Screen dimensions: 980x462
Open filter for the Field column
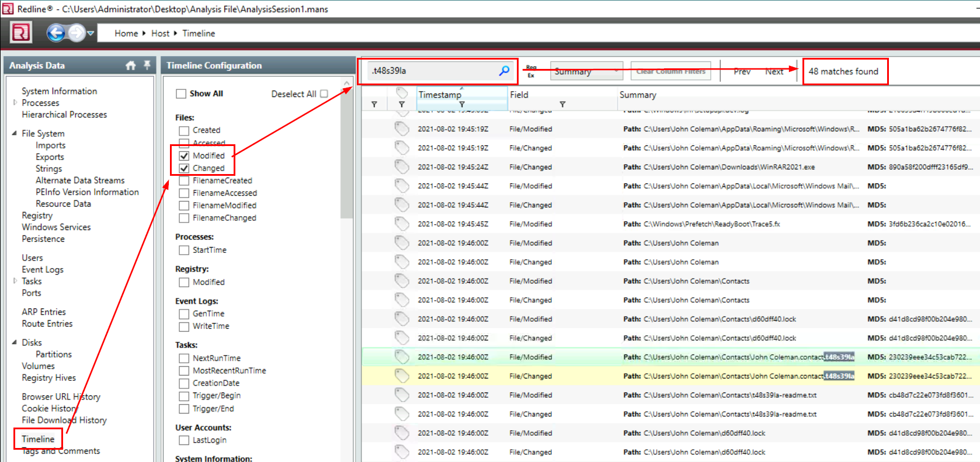coord(562,105)
